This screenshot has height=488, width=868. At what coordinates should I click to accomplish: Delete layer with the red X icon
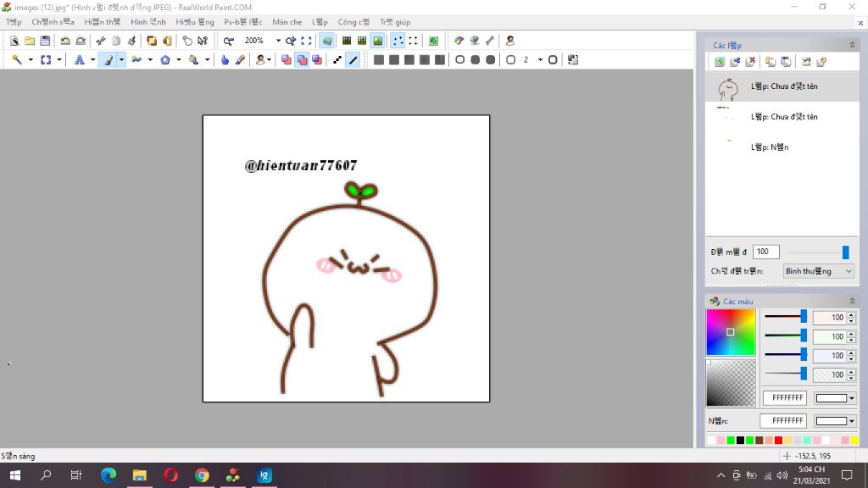[751, 62]
